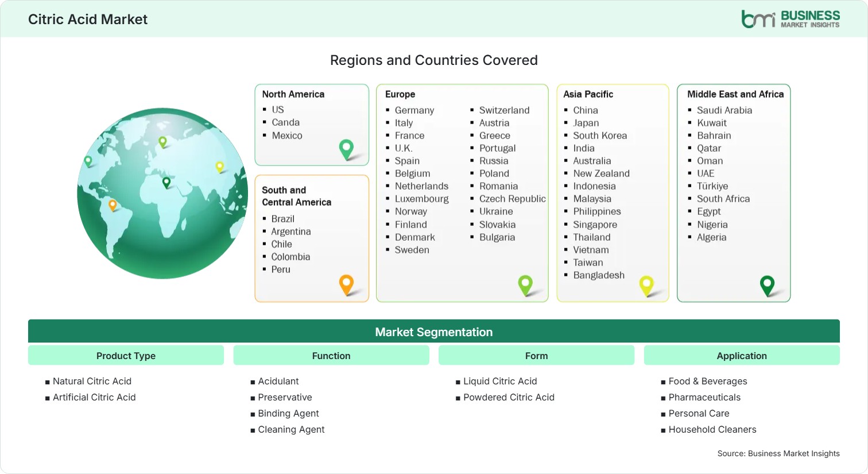
Task: Select the Application segmentation header
Action: 742,356
